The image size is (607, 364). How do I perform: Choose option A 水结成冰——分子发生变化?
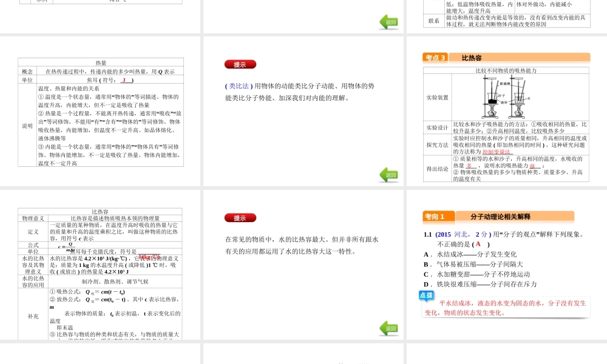[470, 254]
